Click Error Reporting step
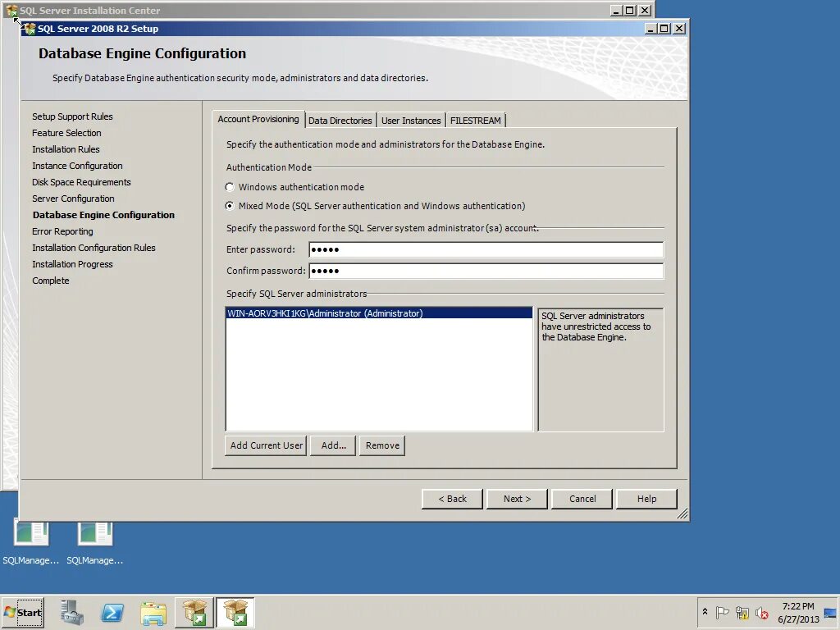Screen dimensions: 840x630 point(62,231)
